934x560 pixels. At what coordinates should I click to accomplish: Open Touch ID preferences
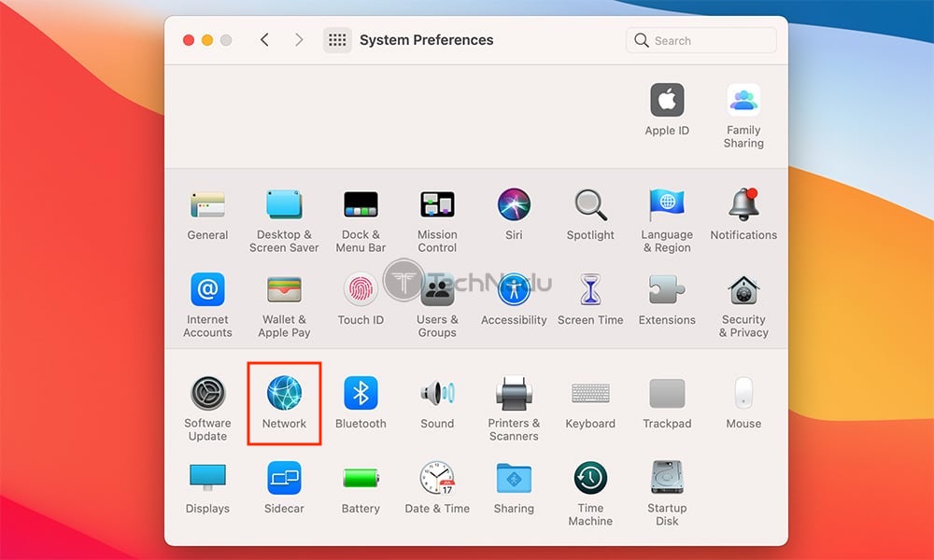coord(361,289)
